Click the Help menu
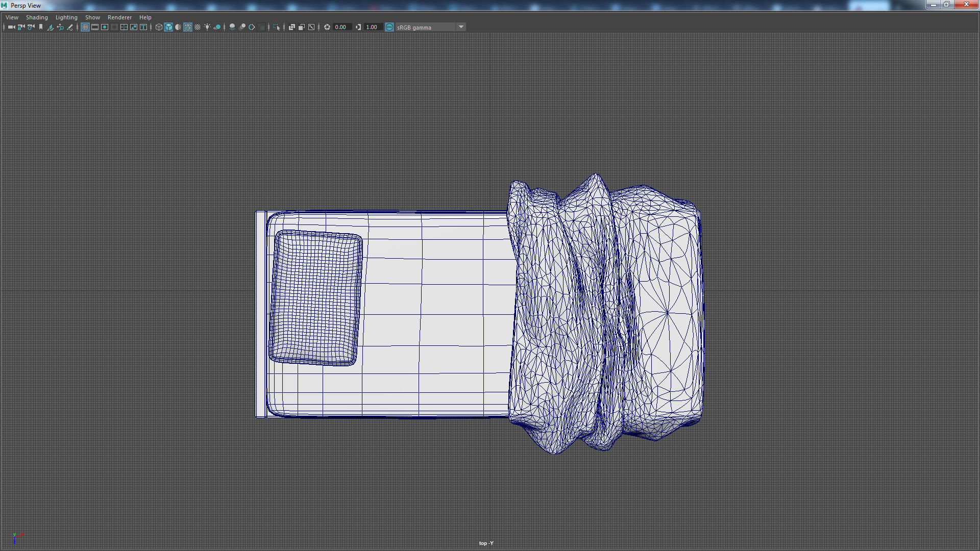This screenshot has width=980, height=551. [145, 17]
